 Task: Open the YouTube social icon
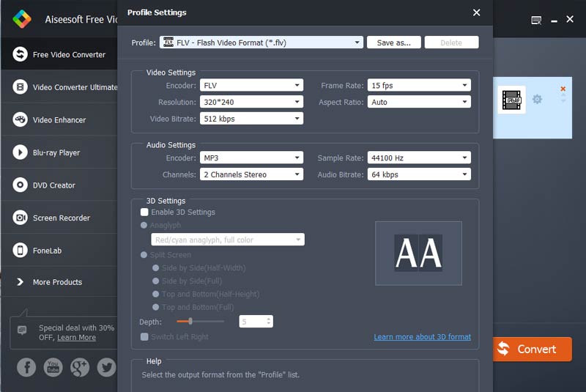pyautogui.click(x=53, y=367)
